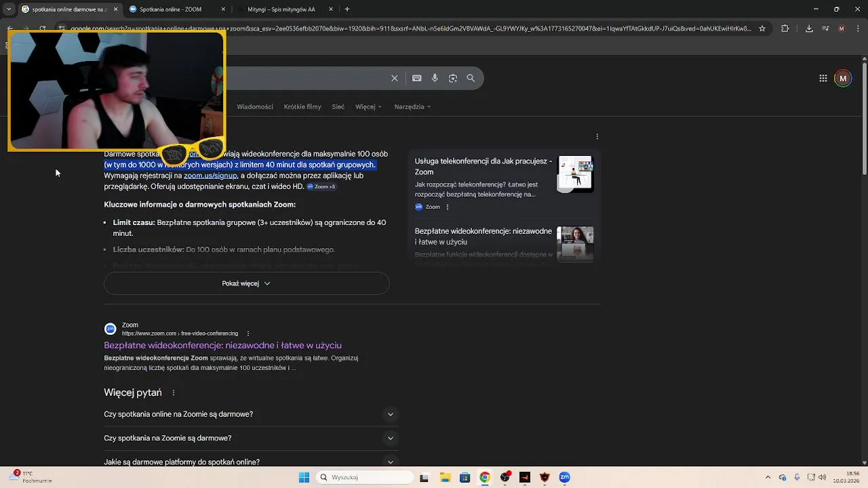Screen dimensions: 868x488
Task: Select the spotkania online darmowe browser tab
Action: (69, 9)
